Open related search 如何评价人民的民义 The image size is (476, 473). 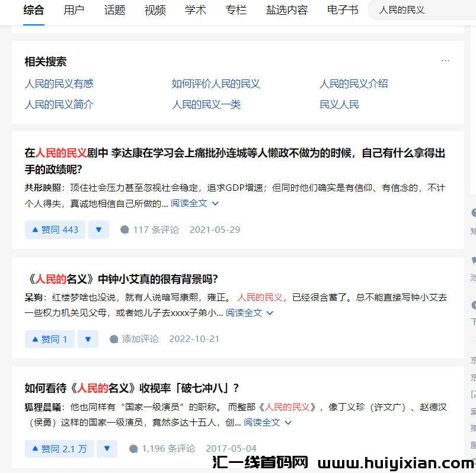216,84
